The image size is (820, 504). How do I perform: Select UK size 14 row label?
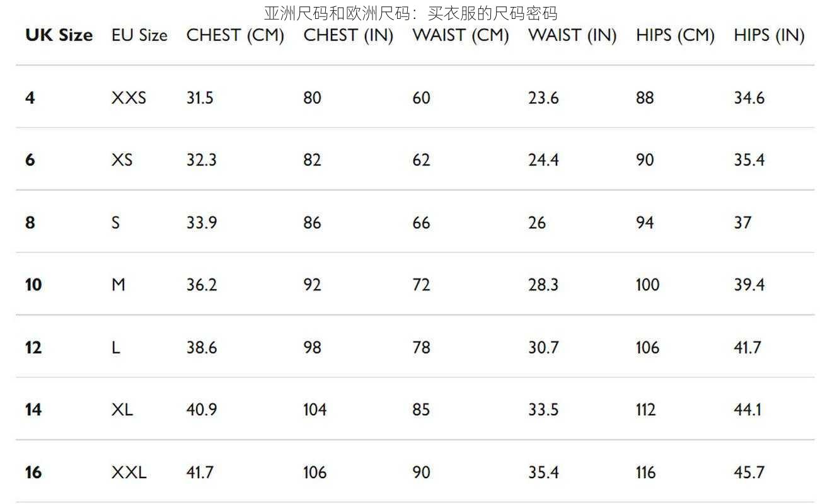pos(33,409)
